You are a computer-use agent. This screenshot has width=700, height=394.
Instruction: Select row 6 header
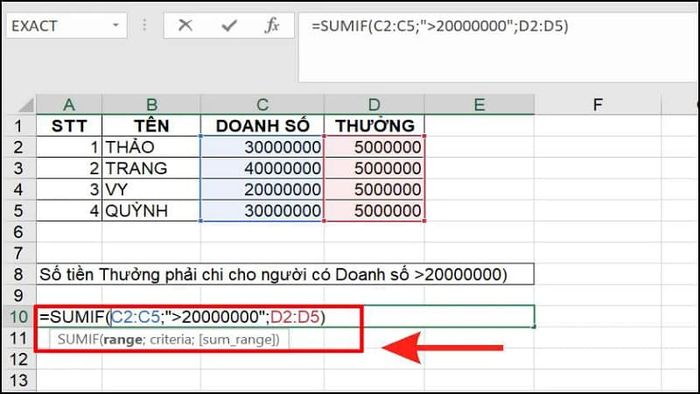(18, 232)
